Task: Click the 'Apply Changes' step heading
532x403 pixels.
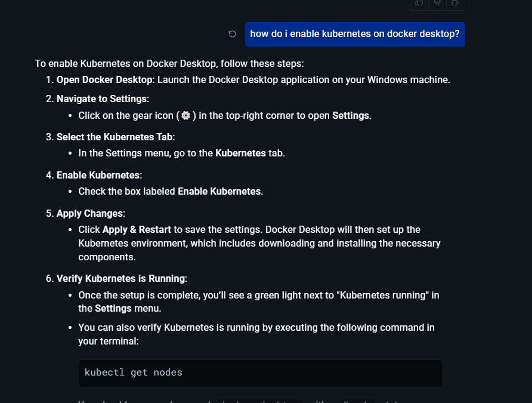Action: [x=90, y=214]
